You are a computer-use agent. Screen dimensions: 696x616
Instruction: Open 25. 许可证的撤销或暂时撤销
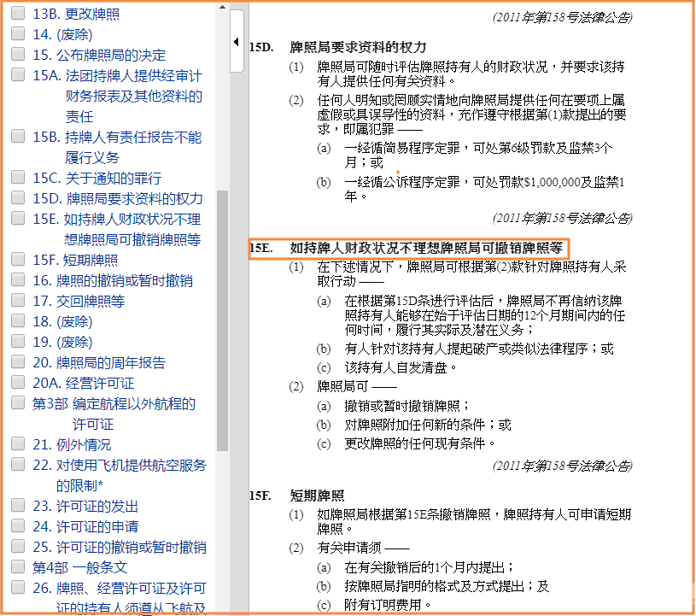point(120,547)
